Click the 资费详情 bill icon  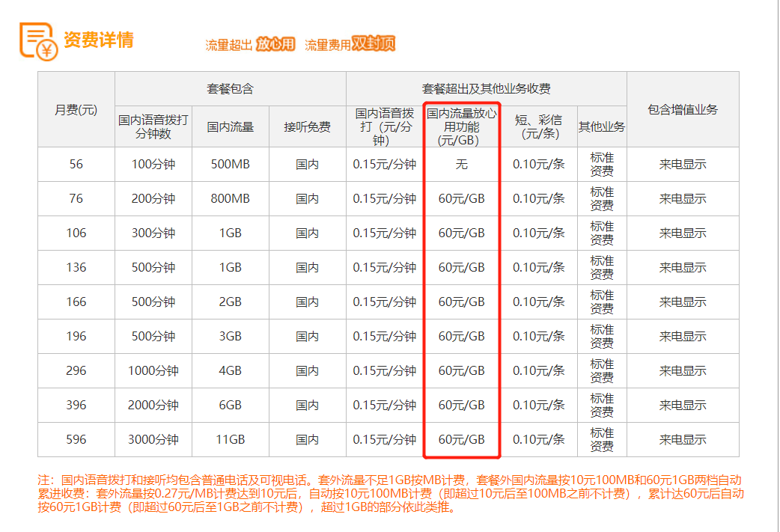point(38,41)
